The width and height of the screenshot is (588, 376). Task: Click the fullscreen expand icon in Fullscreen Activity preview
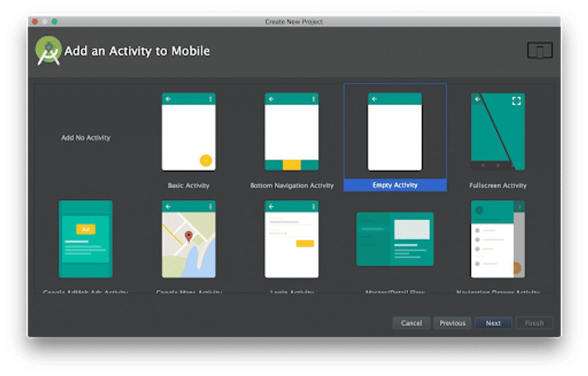click(516, 100)
